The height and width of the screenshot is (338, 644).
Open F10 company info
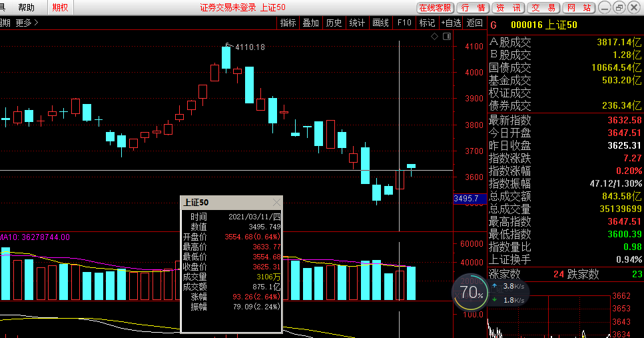coord(404,23)
